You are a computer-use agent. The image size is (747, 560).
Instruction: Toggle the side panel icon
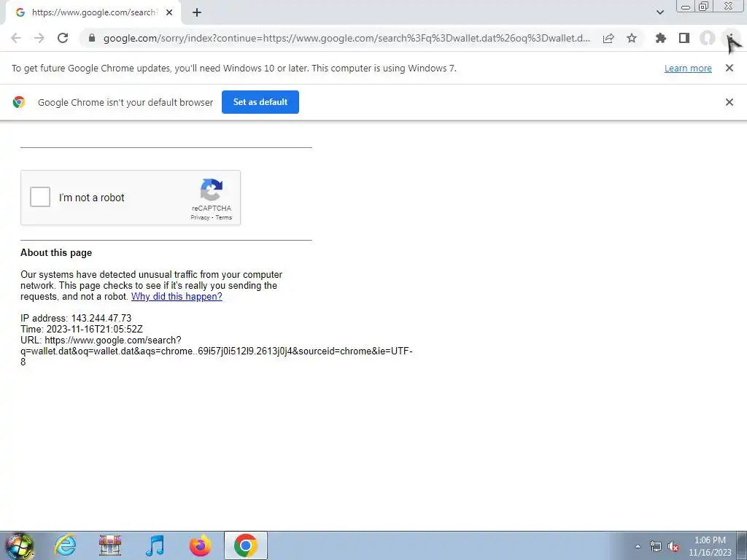[x=684, y=38]
